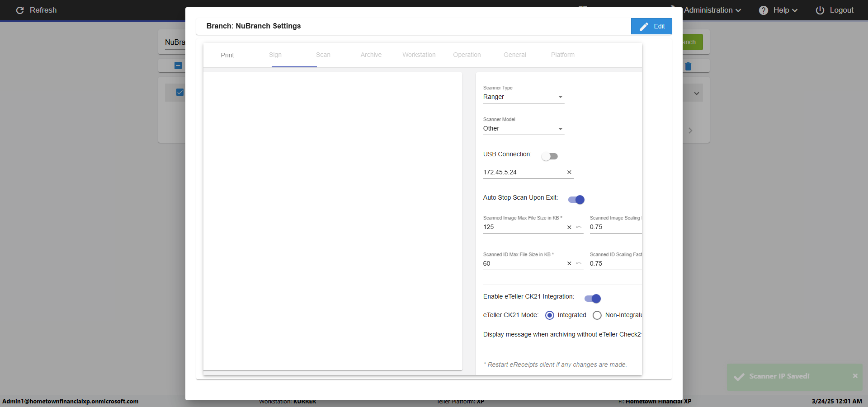Clear the Scanned Image Max File Size value

569,227
